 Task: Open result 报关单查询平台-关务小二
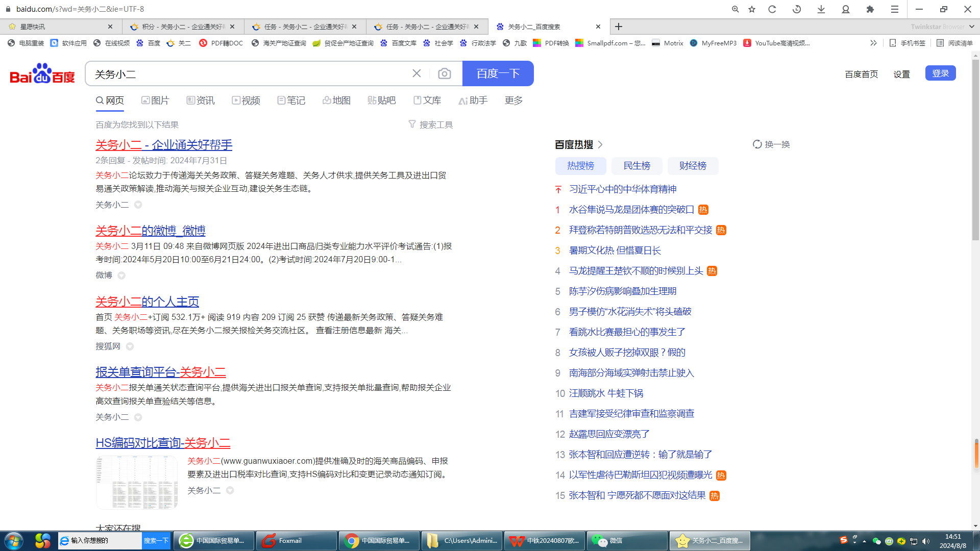point(161,372)
